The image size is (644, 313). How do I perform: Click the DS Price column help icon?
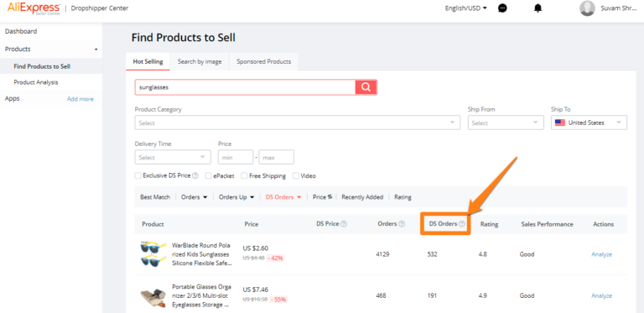pyautogui.click(x=344, y=224)
